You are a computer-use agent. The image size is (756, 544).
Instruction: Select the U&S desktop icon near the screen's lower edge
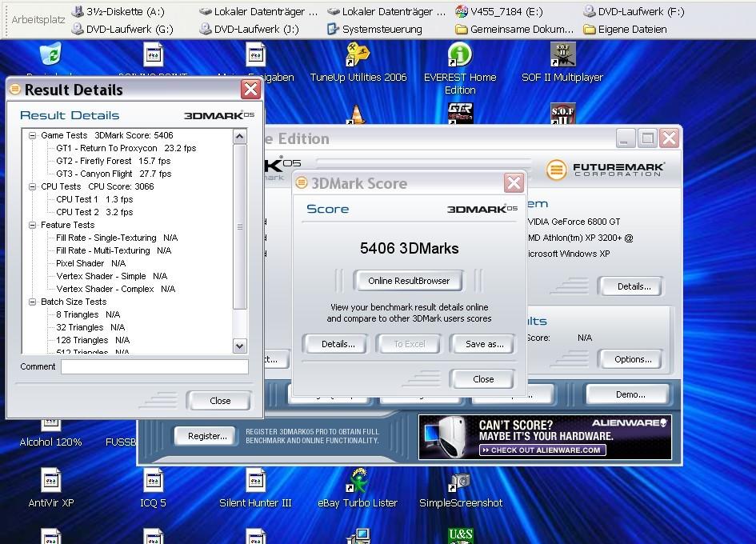click(x=461, y=535)
